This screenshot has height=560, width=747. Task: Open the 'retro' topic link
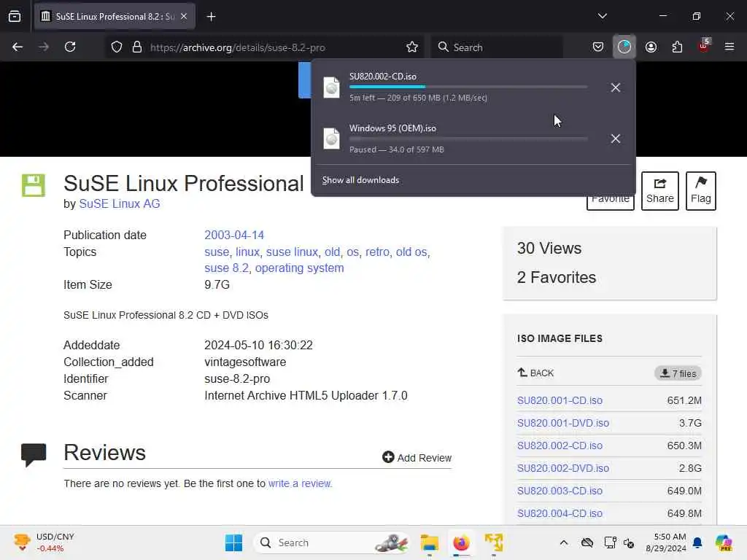pyautogui.click(x=377, y=252)
